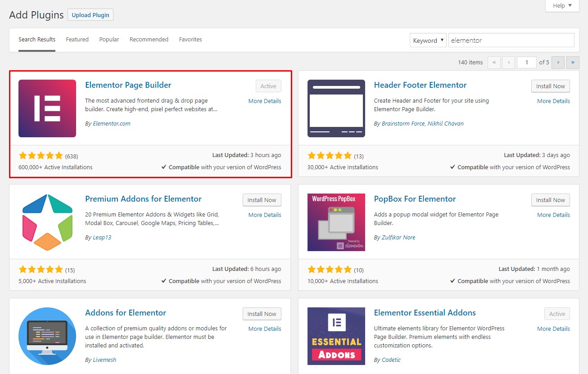588x374 pixels.
Task: Click the previous page chevron
Action: click(x=508, y=62)
